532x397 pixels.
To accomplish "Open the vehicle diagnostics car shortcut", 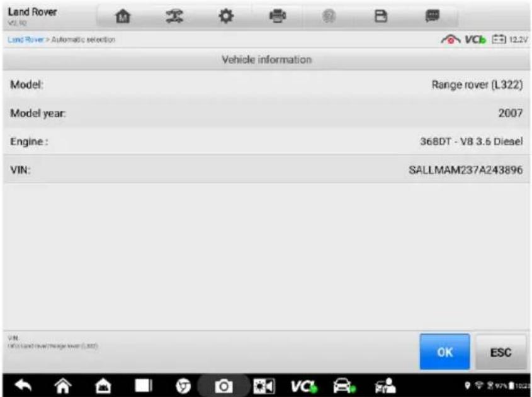I will point(344,386).
